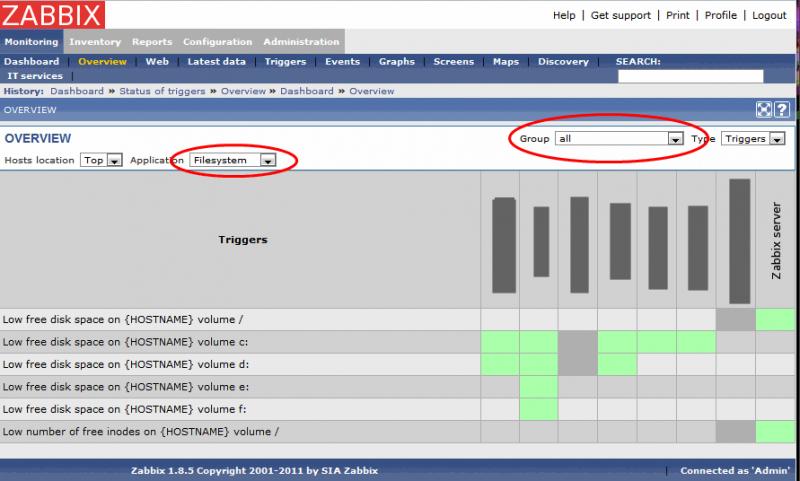Image resolution: width=800 pixels, height=481 pixels.
Task: Open the Type dropdown showing Triggers
Action: point(753,139)
